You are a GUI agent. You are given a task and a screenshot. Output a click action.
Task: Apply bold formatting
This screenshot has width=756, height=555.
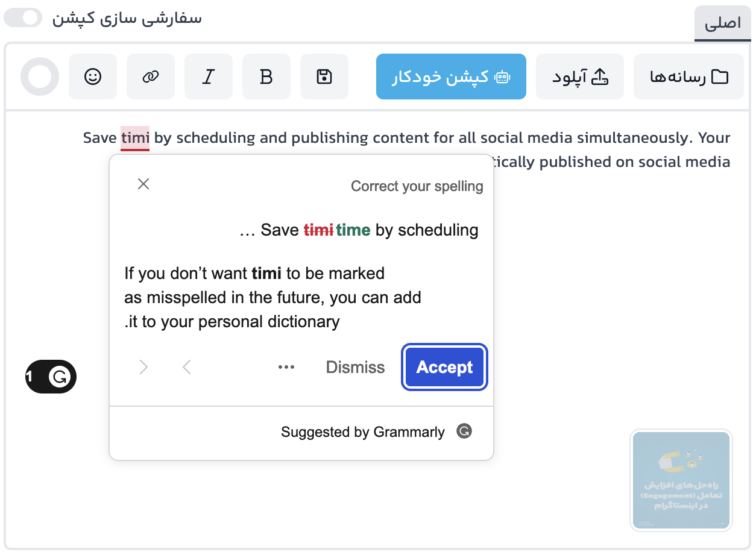(x=266, y=77)
